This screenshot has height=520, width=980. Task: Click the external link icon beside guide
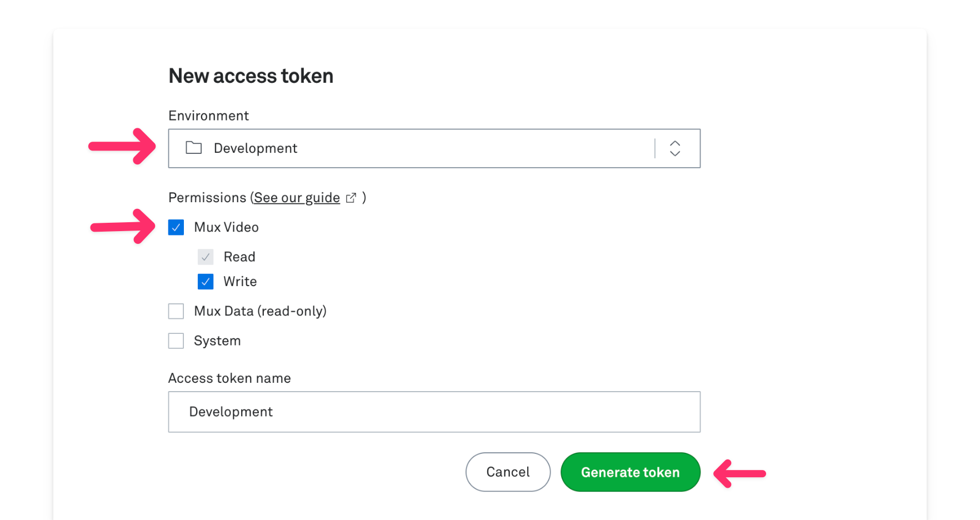351,198
